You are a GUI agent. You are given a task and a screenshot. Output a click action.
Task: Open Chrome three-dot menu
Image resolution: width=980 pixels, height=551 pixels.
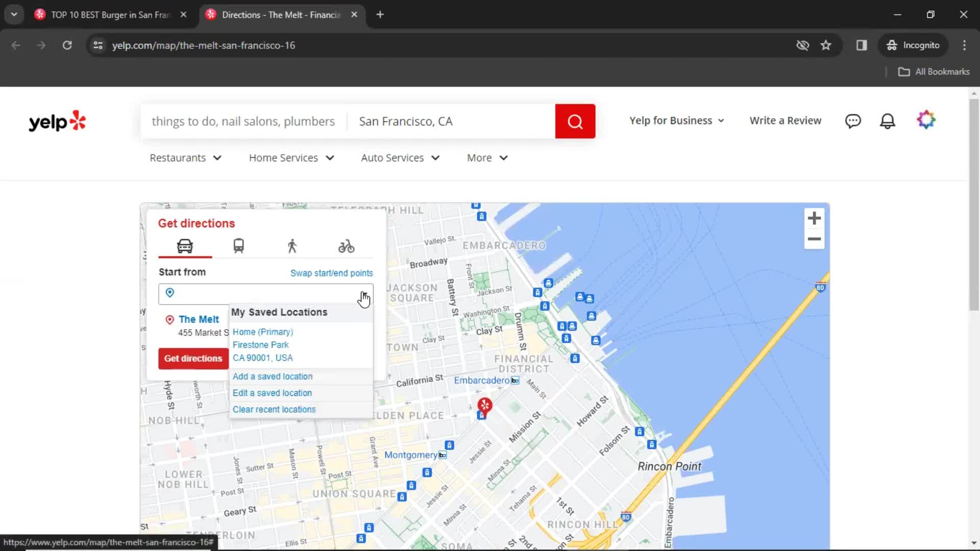[x=964, y=45]
